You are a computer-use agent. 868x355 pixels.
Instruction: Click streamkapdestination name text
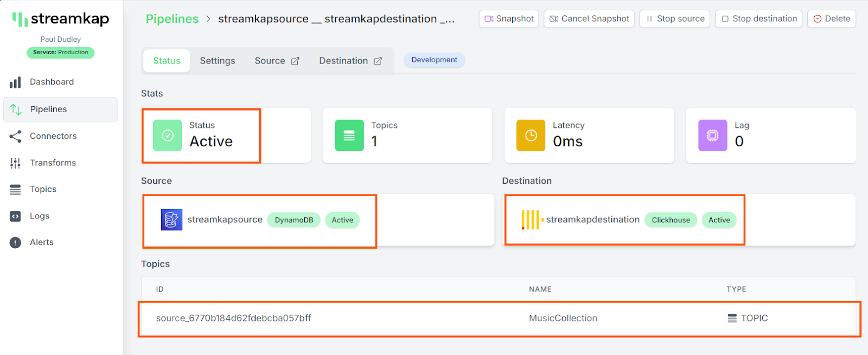593,220
